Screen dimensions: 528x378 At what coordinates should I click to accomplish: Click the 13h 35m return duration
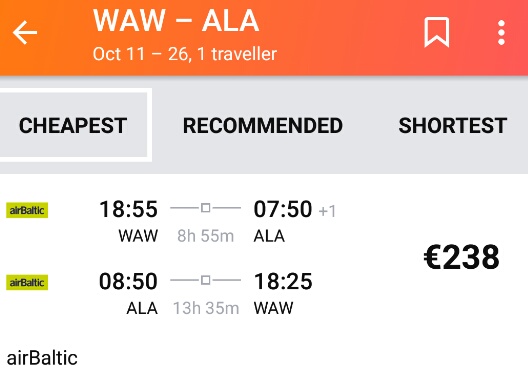tap(206, 308)
